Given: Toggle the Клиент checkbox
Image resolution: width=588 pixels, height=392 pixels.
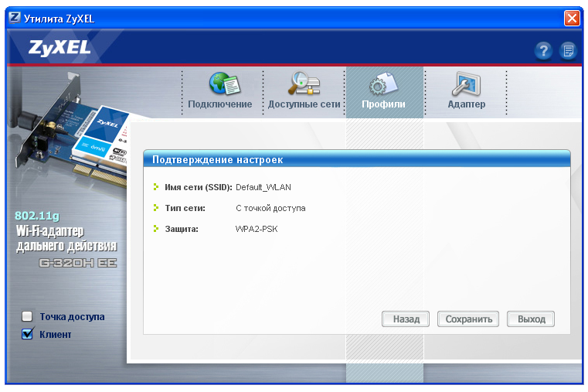Looking at the screenshot, I should [27, 333].
